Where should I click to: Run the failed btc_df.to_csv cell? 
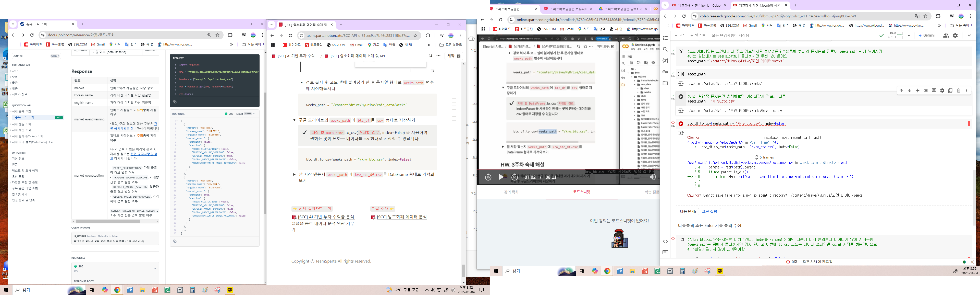[681, 124]
